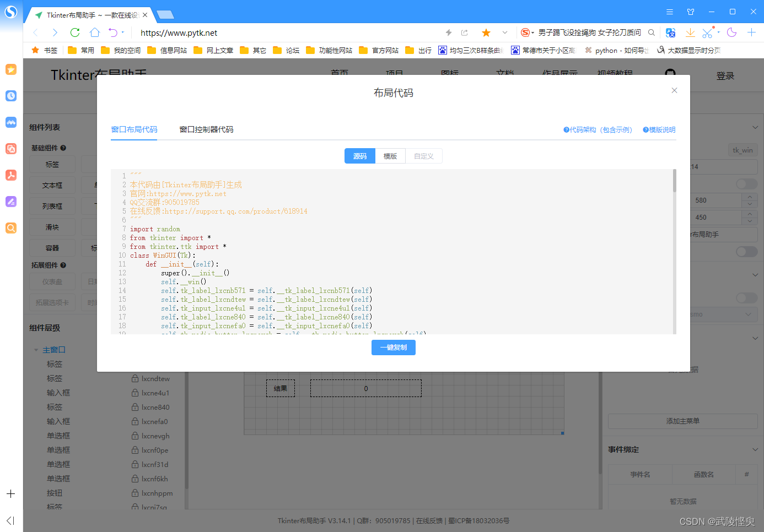The image size is (764, 532).
Task: Click the sidebar PDF tool icon
Action: pos(11,175)
